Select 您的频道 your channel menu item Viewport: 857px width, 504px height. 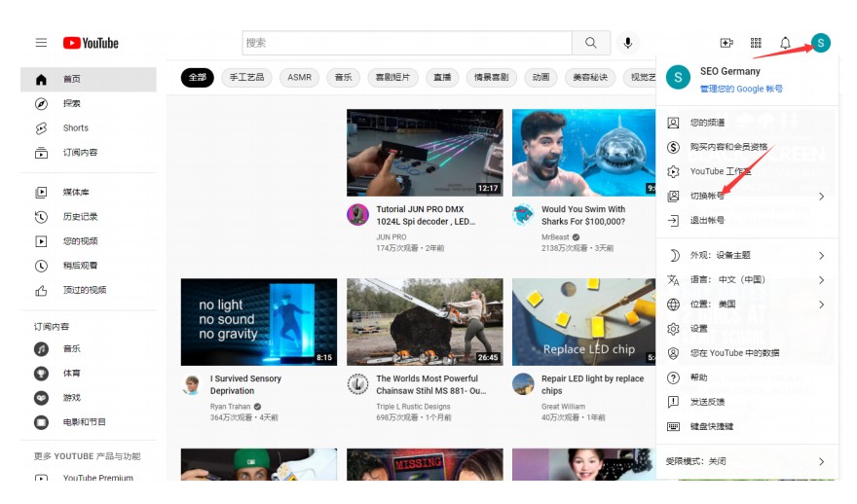747,123
